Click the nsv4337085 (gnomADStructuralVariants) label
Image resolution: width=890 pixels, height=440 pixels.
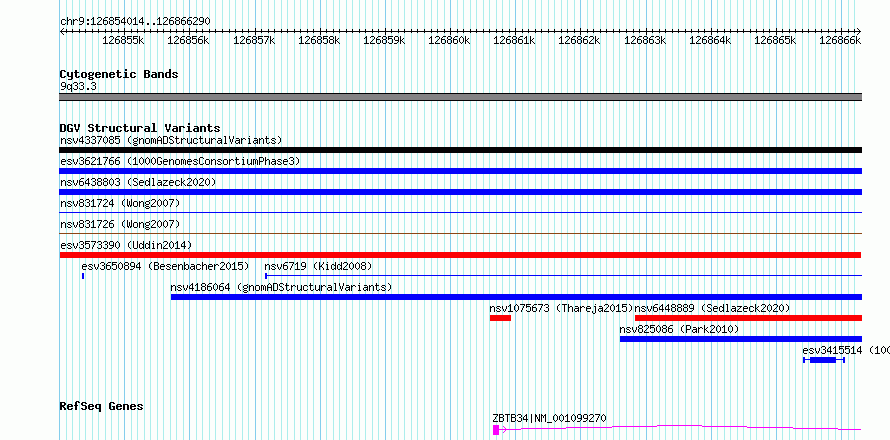171,140
